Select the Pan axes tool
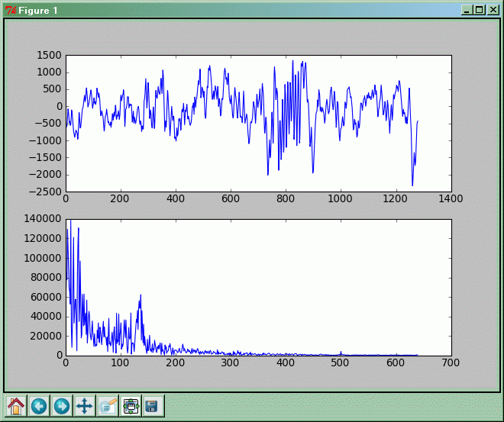The image size is (504, 422). (85, 406)
